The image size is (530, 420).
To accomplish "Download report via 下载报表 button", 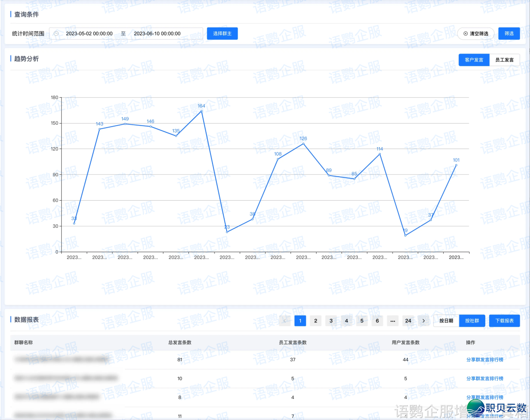I will tap(504, 321).
